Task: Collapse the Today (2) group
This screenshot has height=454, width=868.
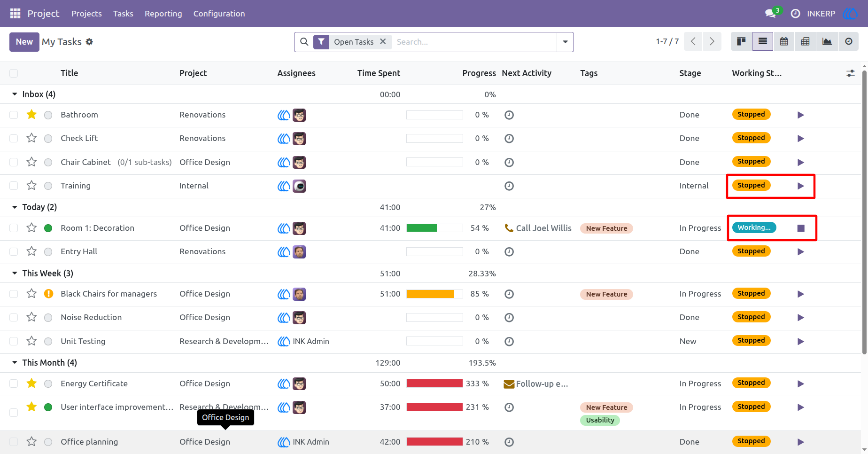Action: point(15,207)
